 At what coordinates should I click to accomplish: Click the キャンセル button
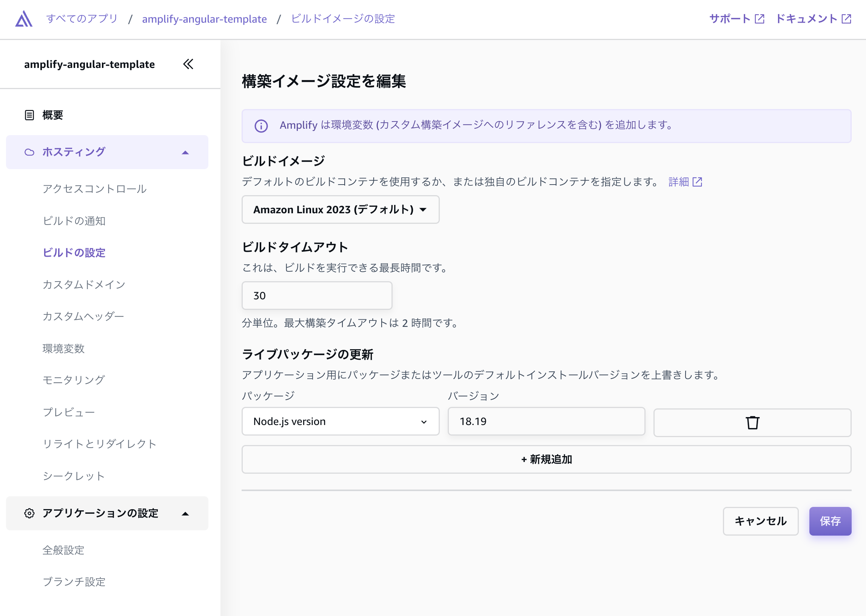[x=760, y=521]
